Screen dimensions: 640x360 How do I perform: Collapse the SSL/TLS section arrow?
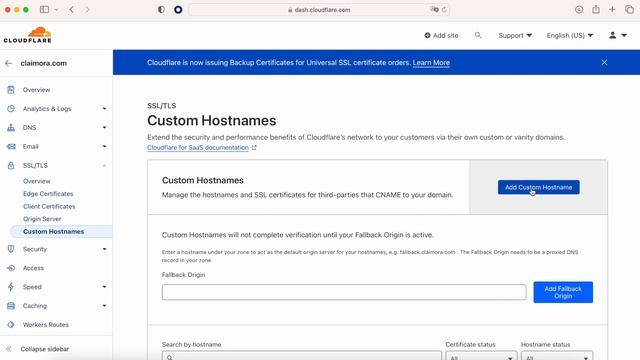point(104,165)
